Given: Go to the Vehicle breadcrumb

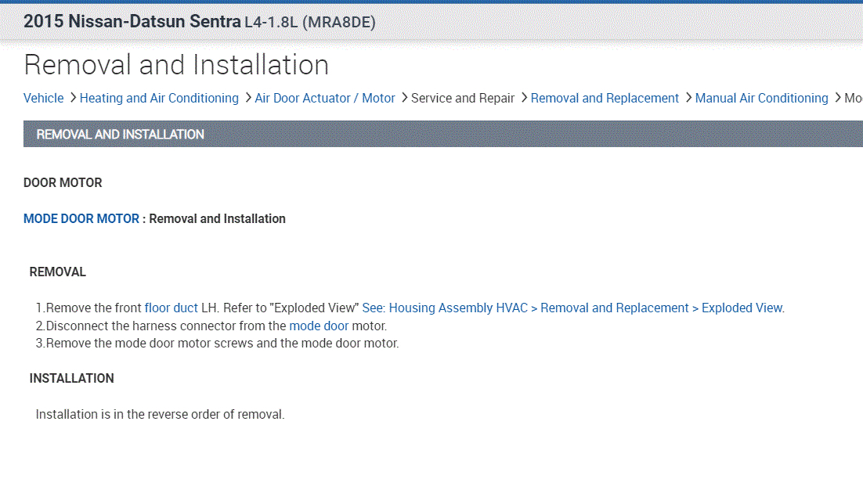Looking at the screenshot, I should click(44, 98).
